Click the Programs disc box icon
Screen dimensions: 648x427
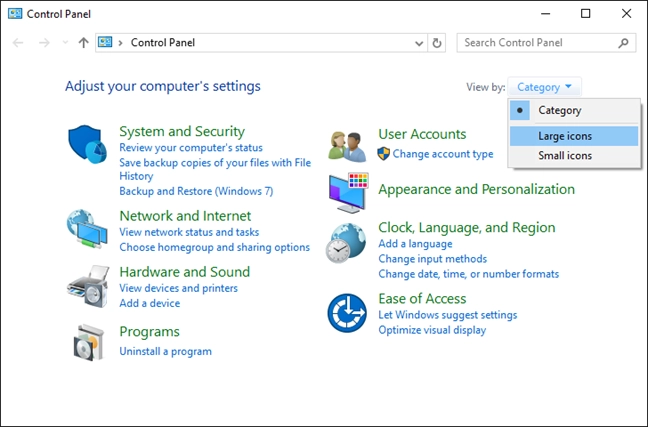89,343
